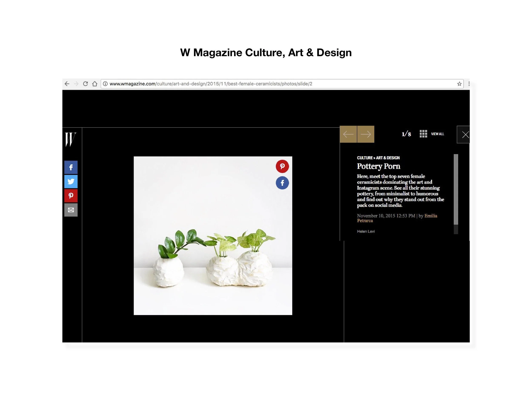Viewport: 532px width, 399px height.
Task: Click the caption scrollbar thumb
Action: (x=456, y=189)
